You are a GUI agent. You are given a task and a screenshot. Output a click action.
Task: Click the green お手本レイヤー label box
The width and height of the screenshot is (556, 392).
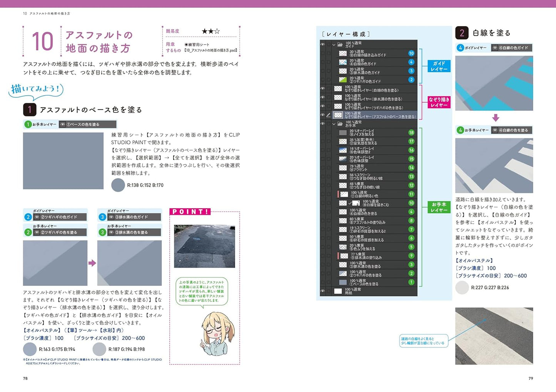point(439,207)
